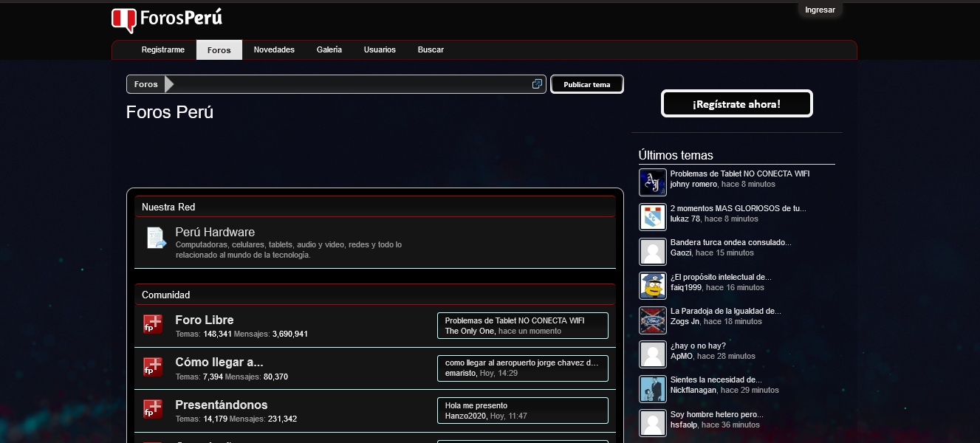
Task: Open topic Soy hombre hetero pero...
Action: [717, 414]
